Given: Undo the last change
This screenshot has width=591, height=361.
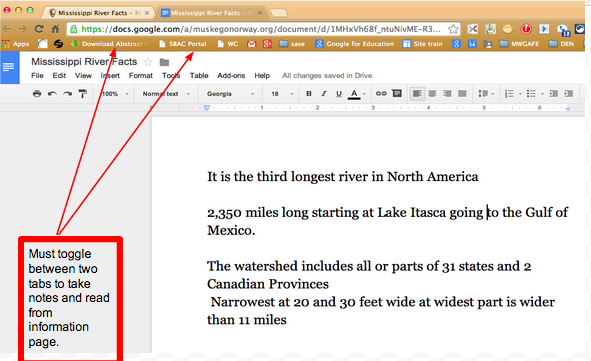Looking at the screenshot, I should (52, 94).
